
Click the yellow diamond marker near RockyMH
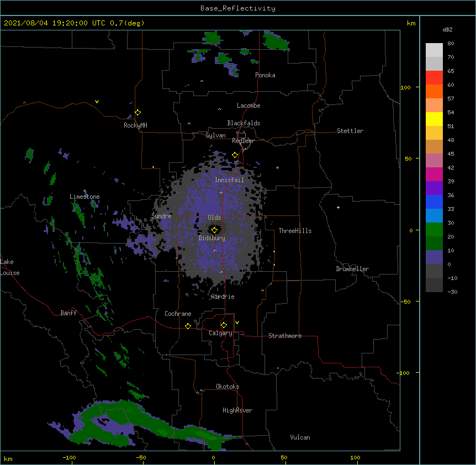coord(138,113)
